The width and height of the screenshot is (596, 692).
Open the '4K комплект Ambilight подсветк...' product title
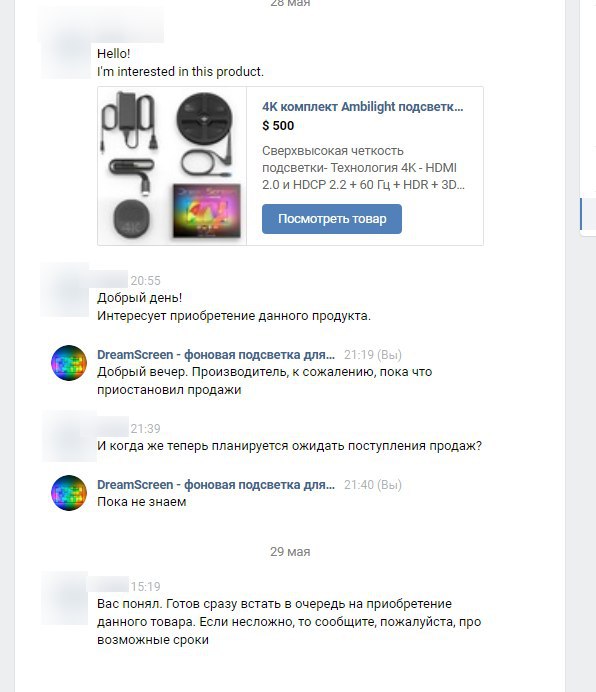coord(362,107)
